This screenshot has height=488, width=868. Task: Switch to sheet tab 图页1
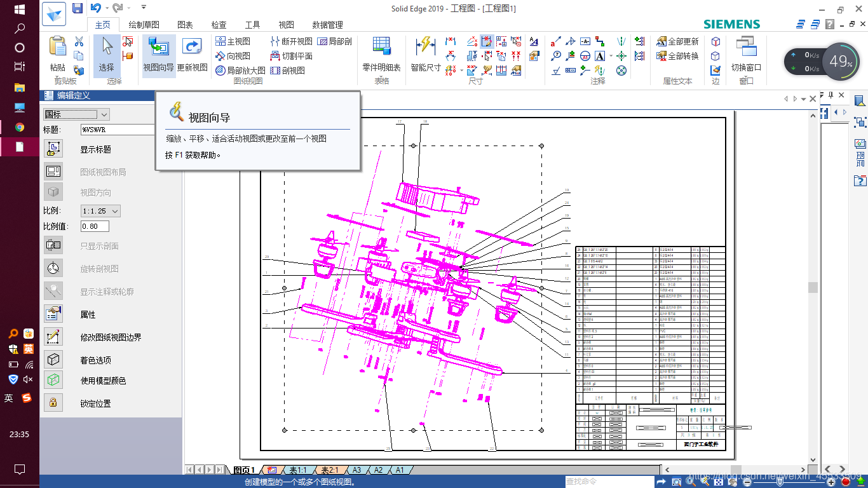(x=244, y=470)
